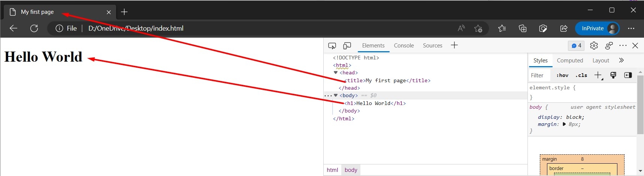The image size is (644, 176).
Task: Open the 4 issues counter button
Action: [x=576, y=46]
